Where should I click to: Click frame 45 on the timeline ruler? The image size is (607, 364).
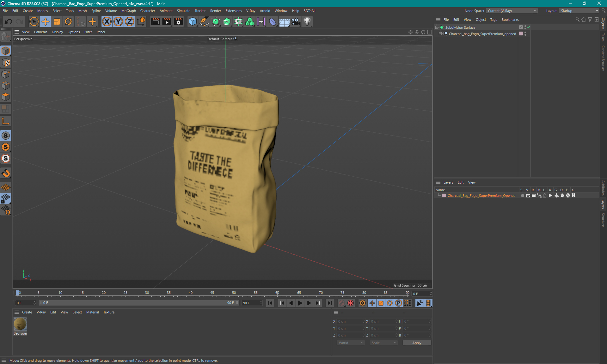(x=212, y=293)
